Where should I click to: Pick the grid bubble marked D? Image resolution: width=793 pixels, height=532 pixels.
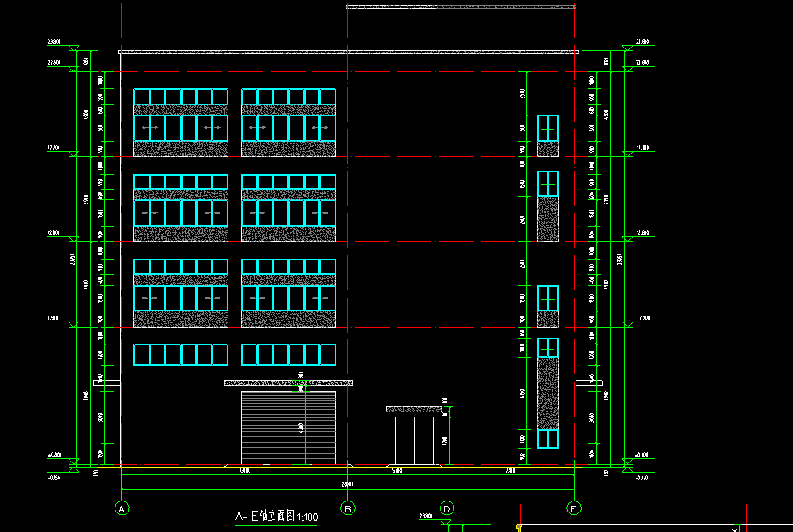point(447,508)
